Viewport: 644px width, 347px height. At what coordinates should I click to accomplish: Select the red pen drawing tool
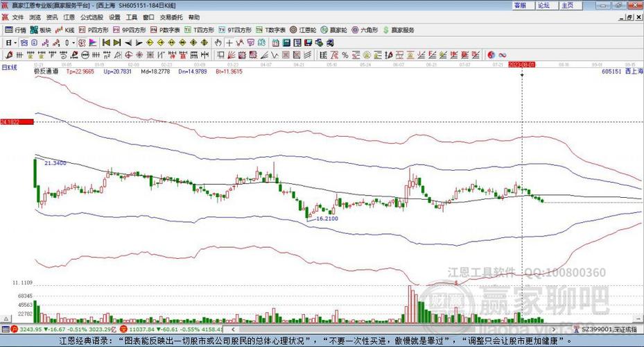coord(9,55)
